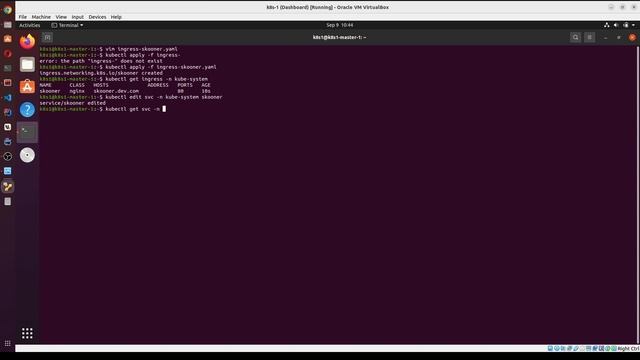Open a new terminal tab with the titlebar button
This screenshot has height=360, width=640.
pos(47,38)
